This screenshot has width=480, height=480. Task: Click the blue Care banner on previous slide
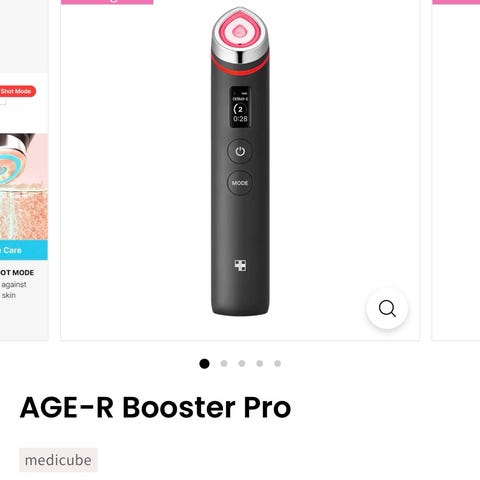tap(24, 250)
